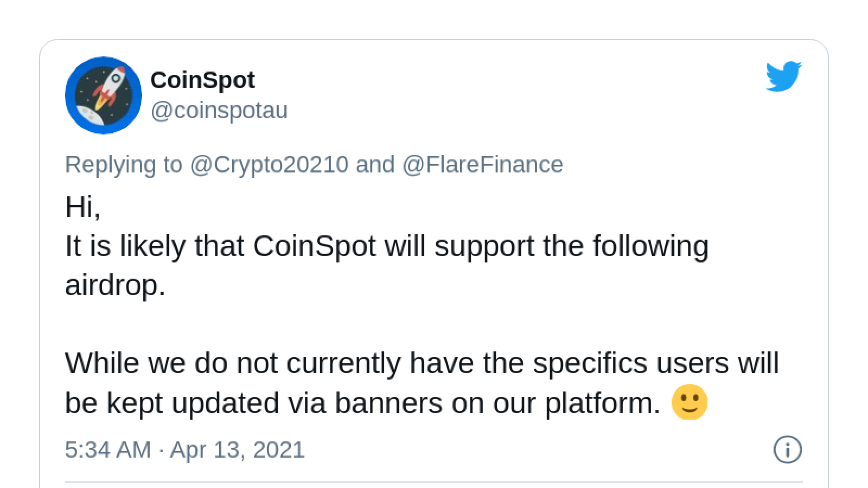Click 'be kept updated via banners' line
868x488 pixels.
[362, 403]
